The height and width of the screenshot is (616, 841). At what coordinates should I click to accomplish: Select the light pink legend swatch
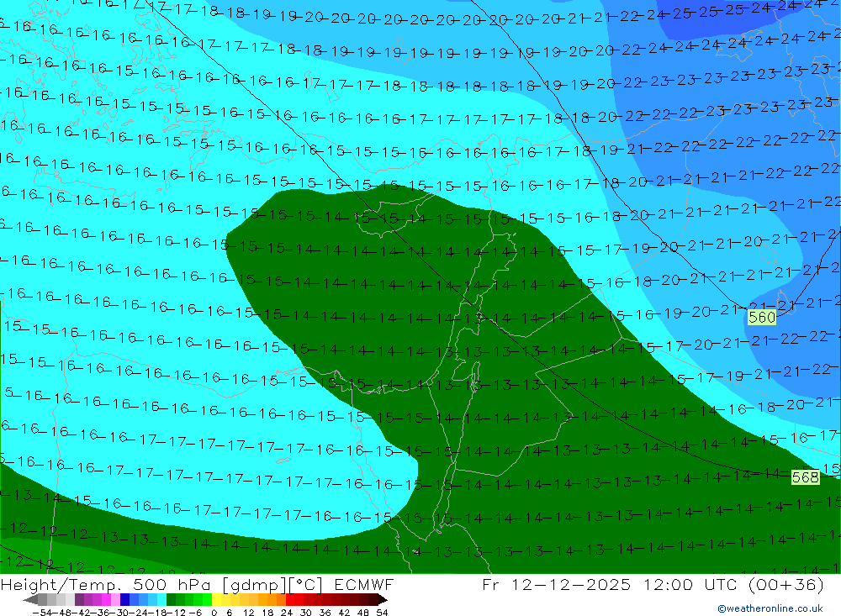[x=115, y=599]
